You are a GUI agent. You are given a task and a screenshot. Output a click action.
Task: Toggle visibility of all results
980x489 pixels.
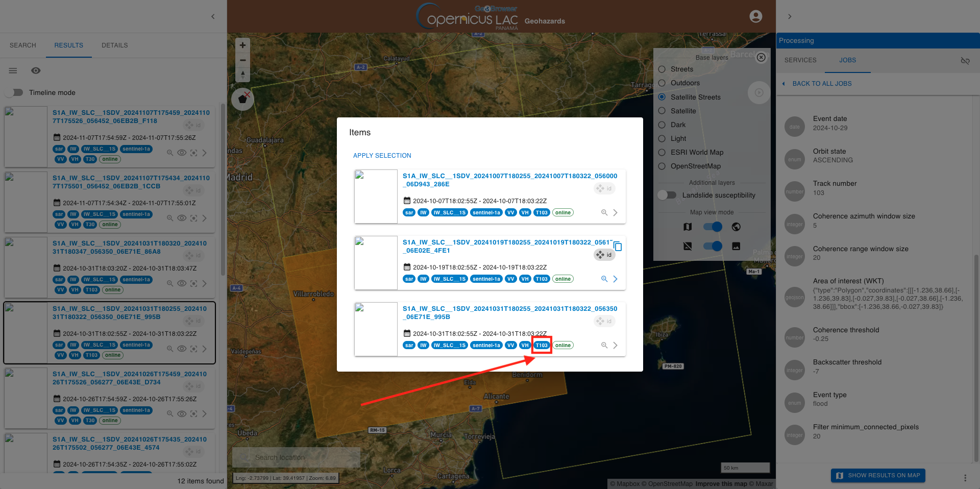36,70
